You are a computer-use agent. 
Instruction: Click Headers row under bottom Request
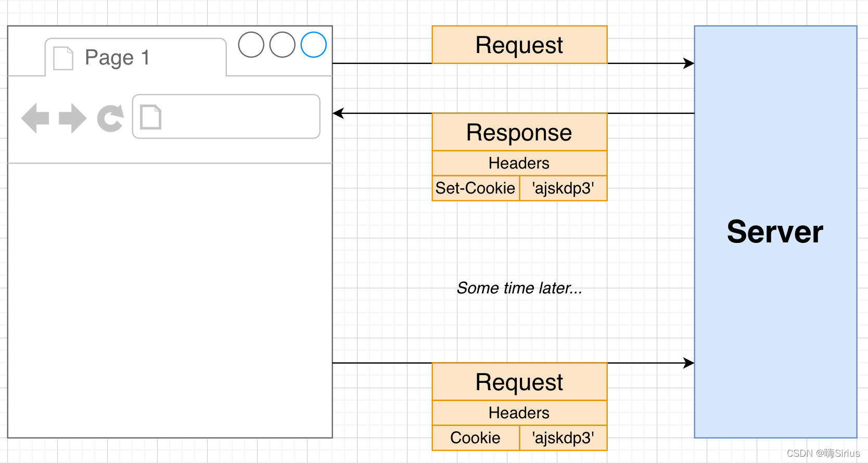point(520,413)
